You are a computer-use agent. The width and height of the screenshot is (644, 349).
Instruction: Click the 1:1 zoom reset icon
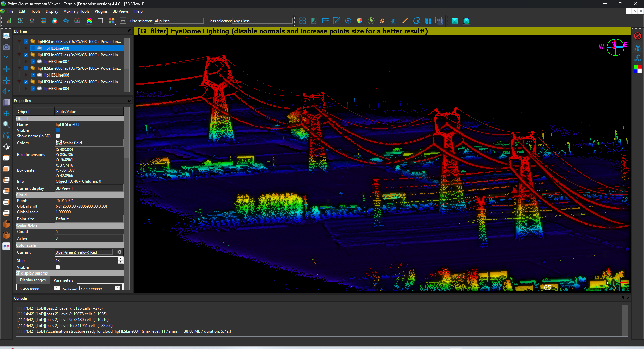click(6, 58)
